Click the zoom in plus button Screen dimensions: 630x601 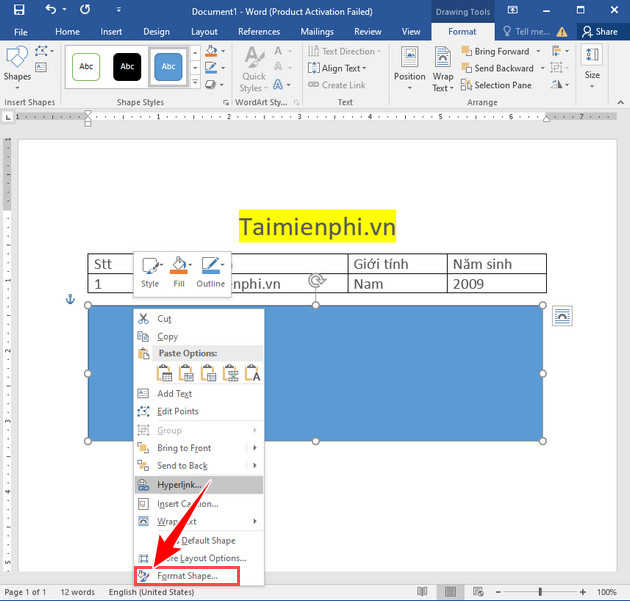point(583,592)
